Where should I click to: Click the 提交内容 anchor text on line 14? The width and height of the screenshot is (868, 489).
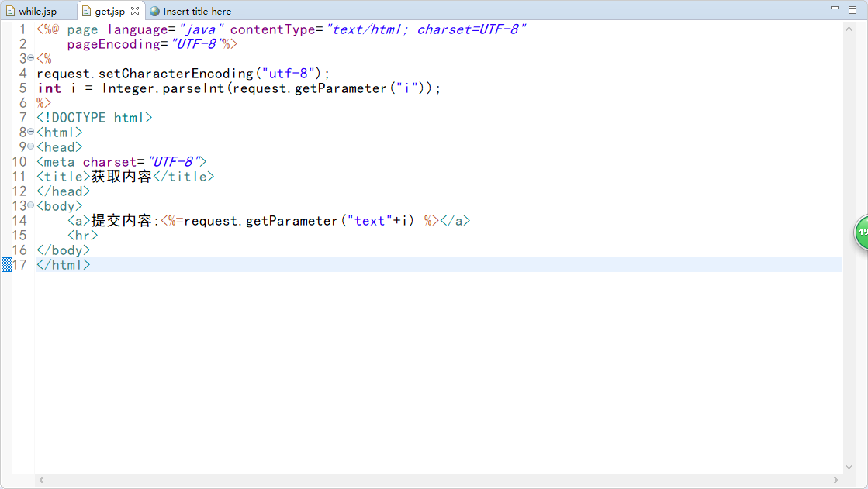[x=121, y=221]
